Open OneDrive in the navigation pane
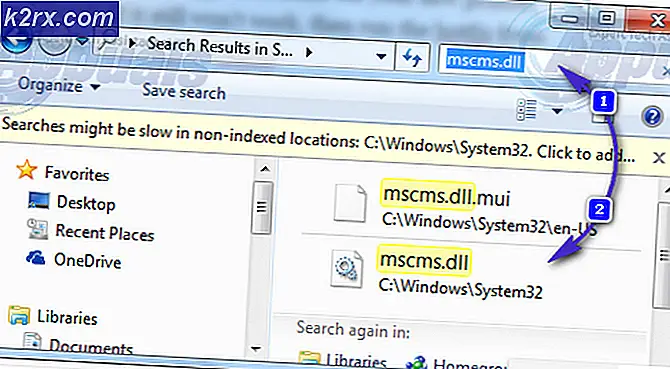 tap(87, 261)
